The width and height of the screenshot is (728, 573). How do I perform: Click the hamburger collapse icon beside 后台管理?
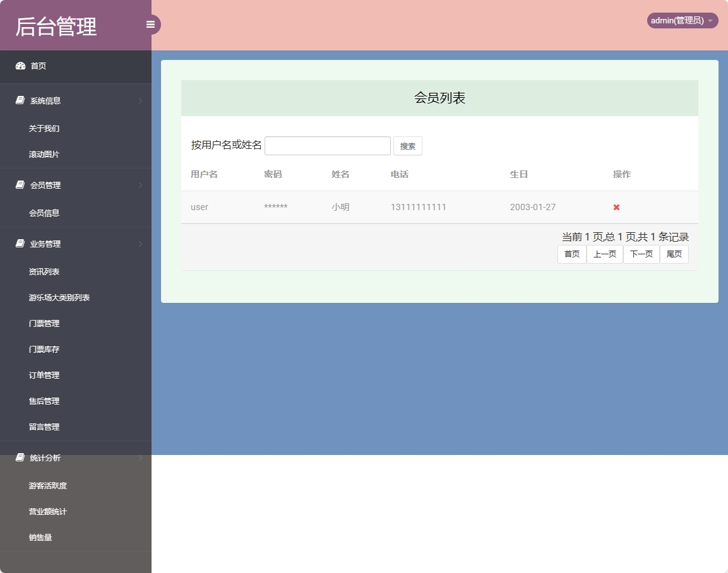coord(150,24)
